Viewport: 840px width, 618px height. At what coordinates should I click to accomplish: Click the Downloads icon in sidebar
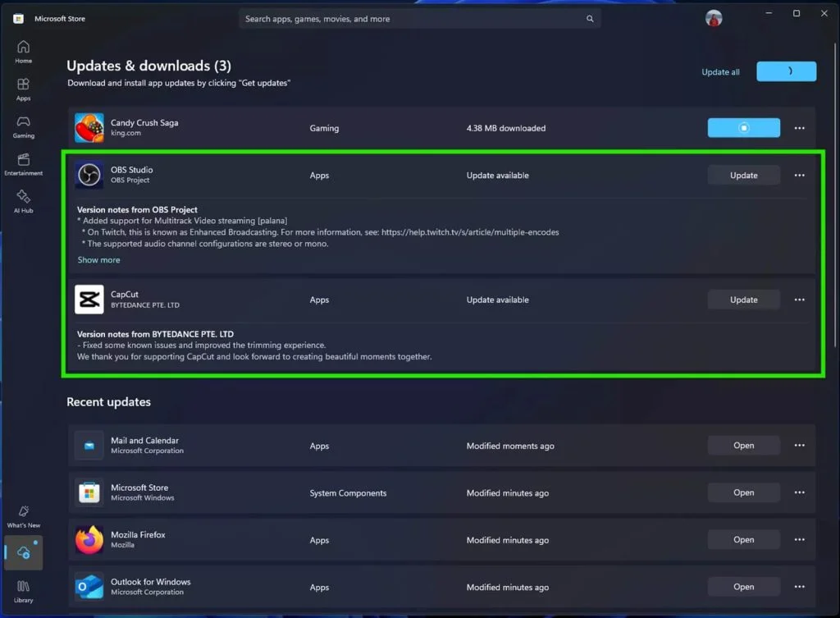pos(23,553)
